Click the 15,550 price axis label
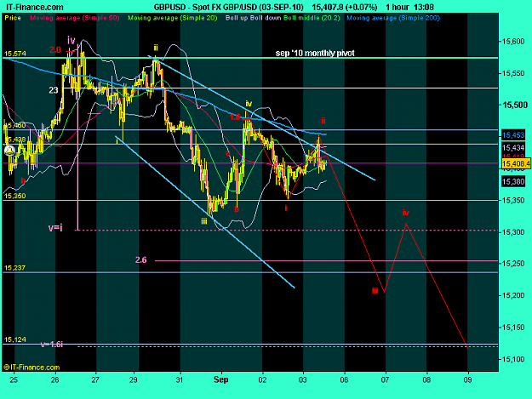This screenshot has width=532, height=399. coord(513,73)
